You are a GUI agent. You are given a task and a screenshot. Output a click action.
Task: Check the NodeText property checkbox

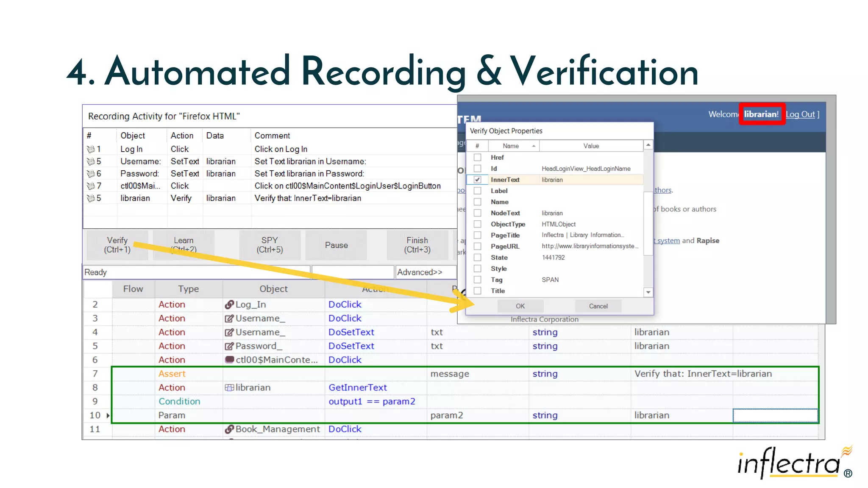pyautogui.click(x=478, y=213)
